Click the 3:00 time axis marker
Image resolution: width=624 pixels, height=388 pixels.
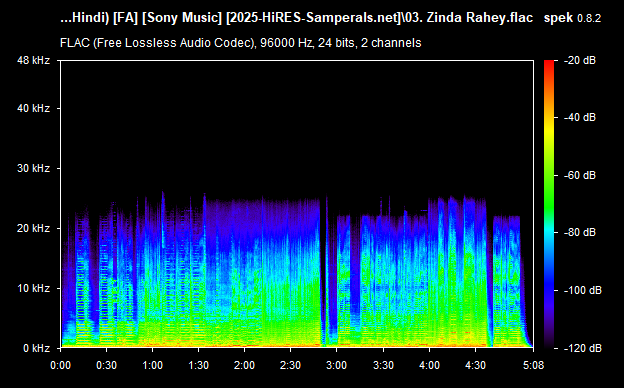coord(337,365)
